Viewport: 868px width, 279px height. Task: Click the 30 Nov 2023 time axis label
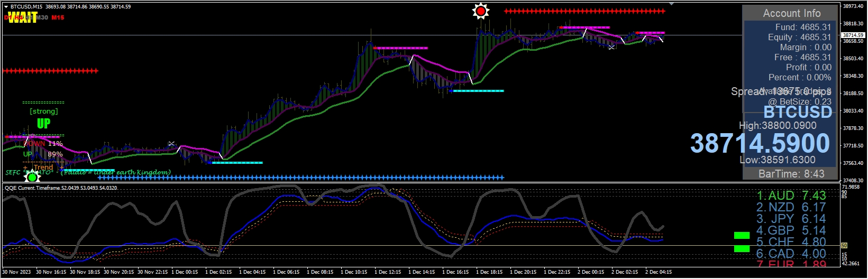(x=16, y=272)
